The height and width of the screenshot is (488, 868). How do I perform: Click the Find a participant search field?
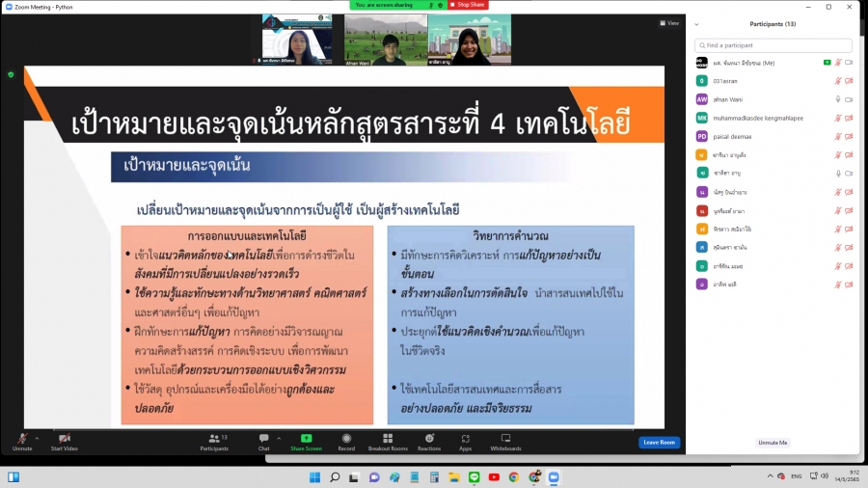pyautogui.click(x=775, y=45)
